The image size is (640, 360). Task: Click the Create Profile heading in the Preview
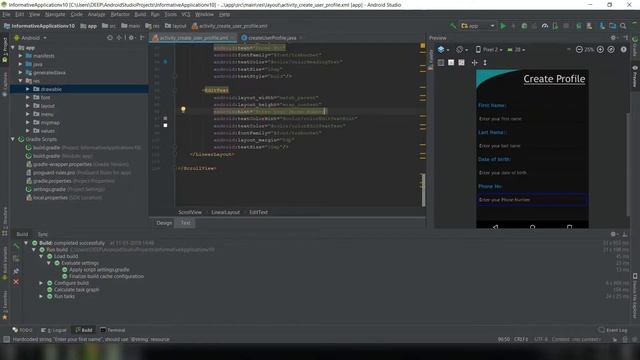(x=554, y=79)
